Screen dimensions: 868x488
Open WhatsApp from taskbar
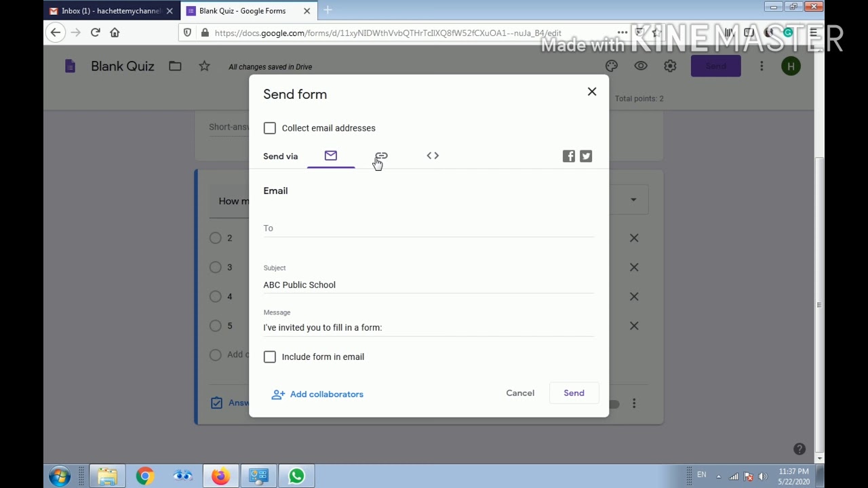[x=296, y=476]
